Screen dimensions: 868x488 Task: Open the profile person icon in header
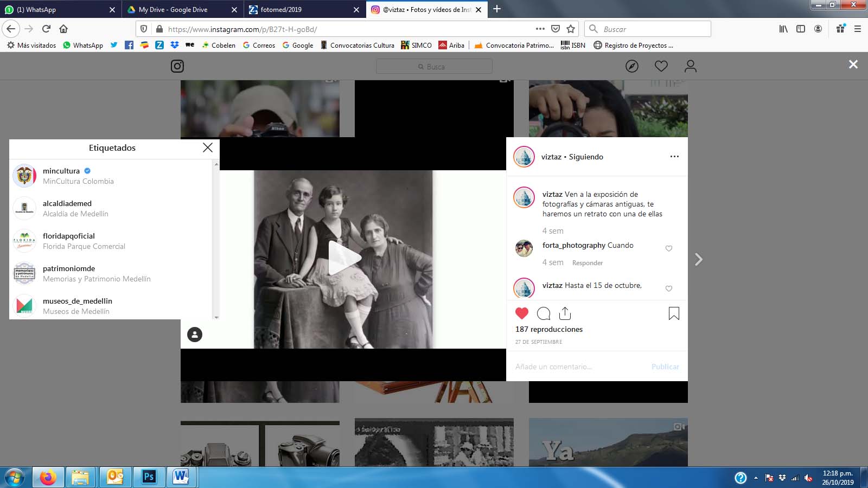click(x=690, y=66)
